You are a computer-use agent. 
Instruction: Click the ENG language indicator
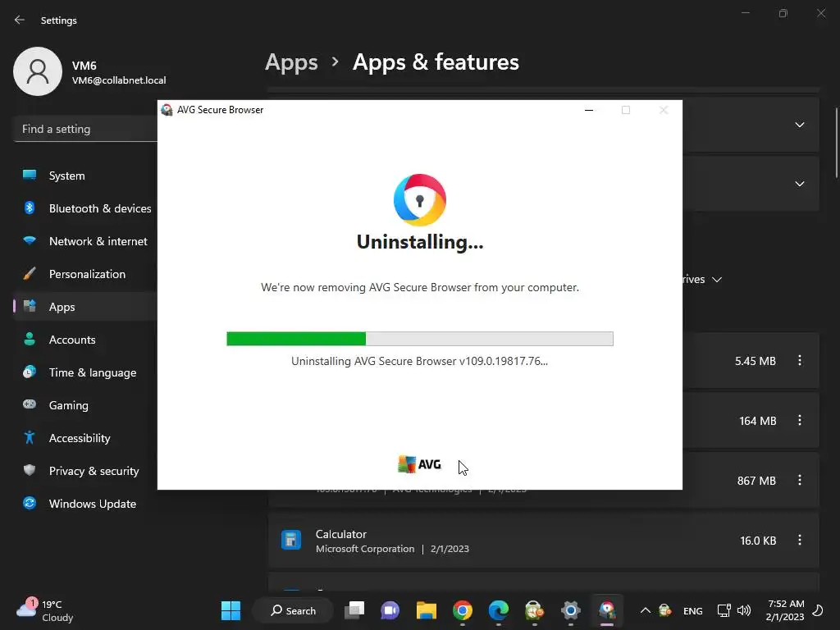click(692, 610)
